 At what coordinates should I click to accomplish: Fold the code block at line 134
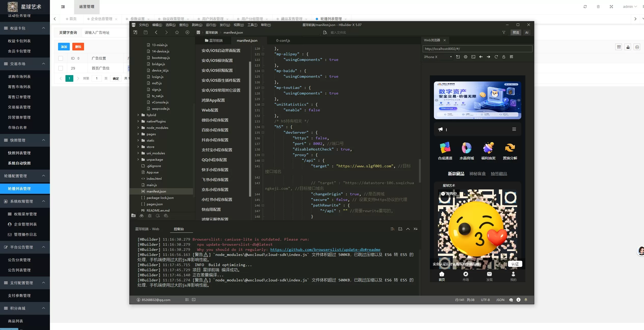(263, 127)
